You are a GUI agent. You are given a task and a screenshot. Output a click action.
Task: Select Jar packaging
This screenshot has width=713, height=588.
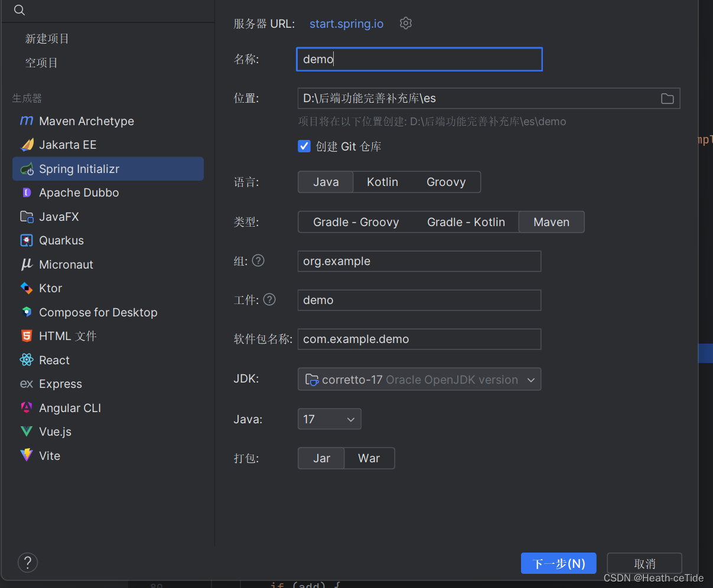coord(321,458)
